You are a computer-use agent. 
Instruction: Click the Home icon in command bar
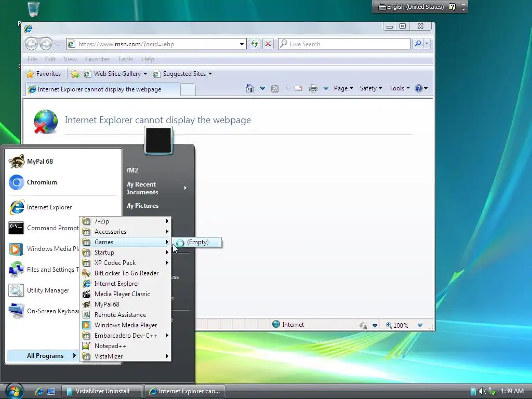[x=250, y=88]
